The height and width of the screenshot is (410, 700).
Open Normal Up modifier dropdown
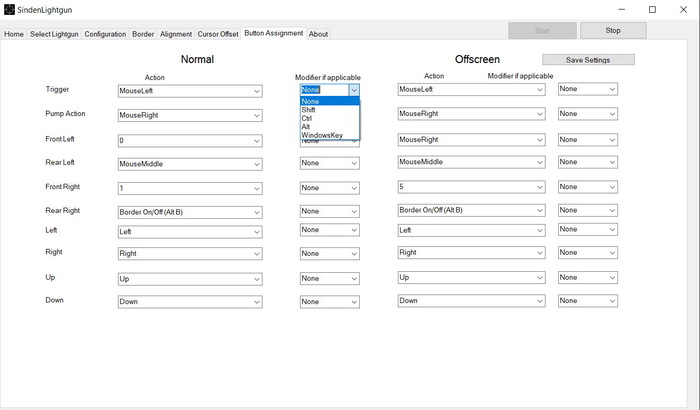click(x=353, y=279)
